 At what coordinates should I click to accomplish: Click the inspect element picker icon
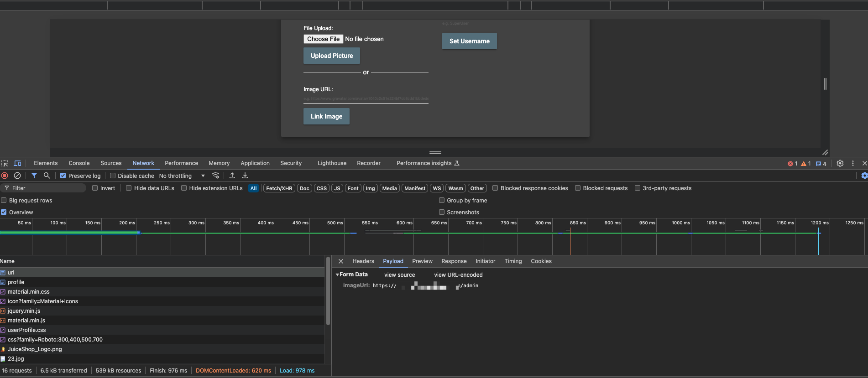coord(5,163)
